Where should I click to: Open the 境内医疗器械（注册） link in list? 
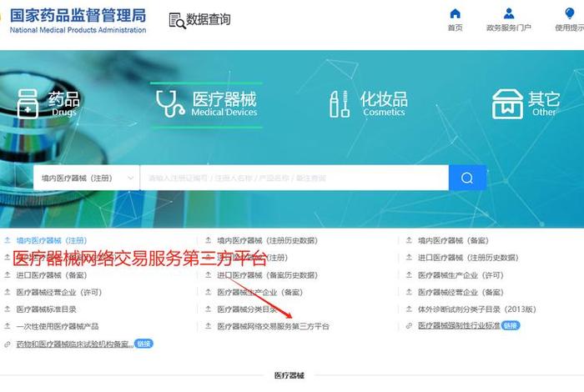[52, 240]
